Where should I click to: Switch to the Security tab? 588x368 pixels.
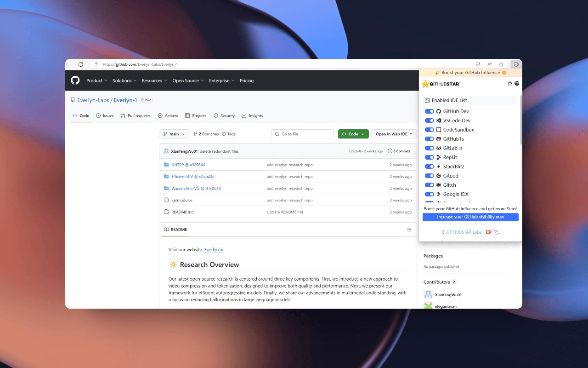224,115
